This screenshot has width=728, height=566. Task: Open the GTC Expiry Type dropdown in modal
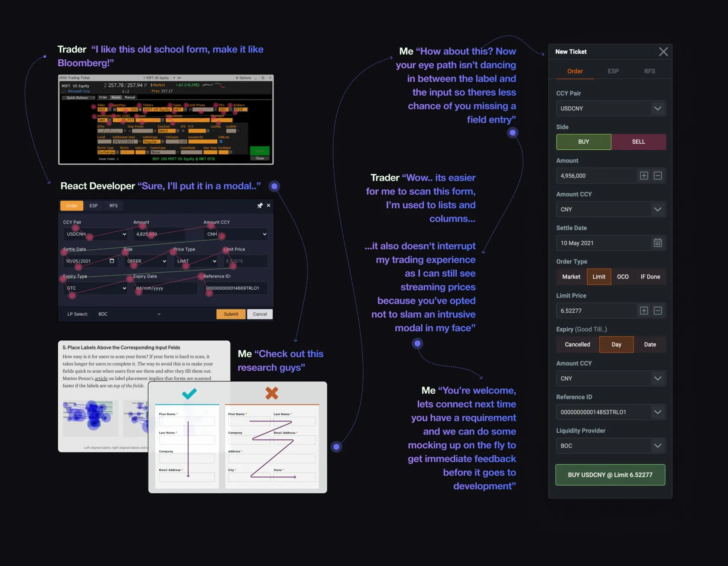tap(95, 288)
